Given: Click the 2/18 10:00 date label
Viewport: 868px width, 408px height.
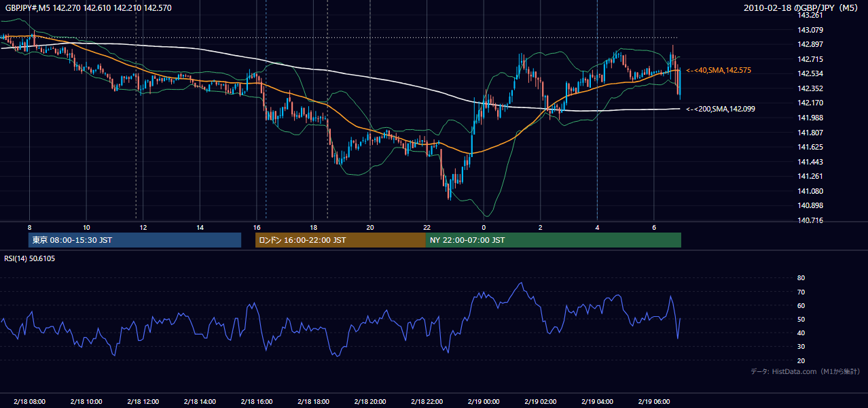Looking at the screenshot, I should pos(86,401).
